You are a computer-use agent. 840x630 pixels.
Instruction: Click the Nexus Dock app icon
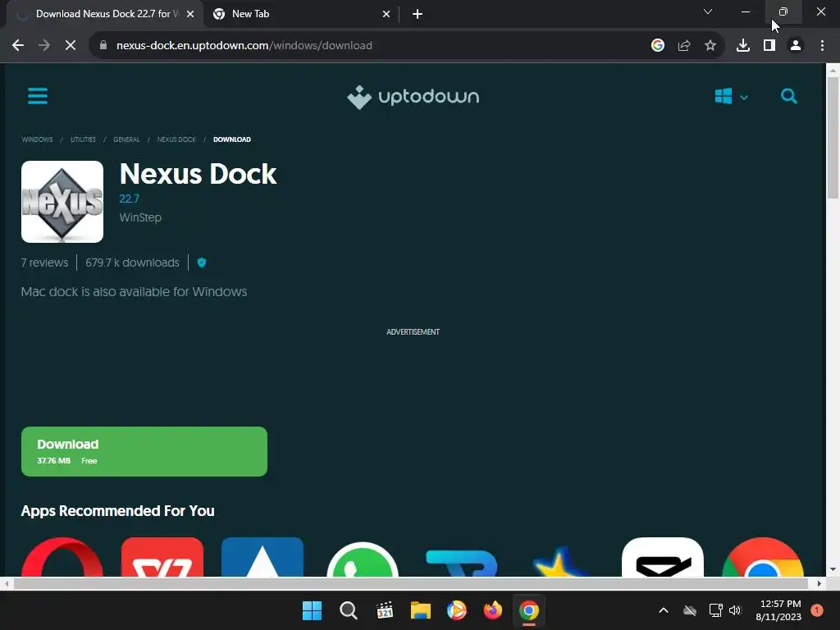pos(62,202)
